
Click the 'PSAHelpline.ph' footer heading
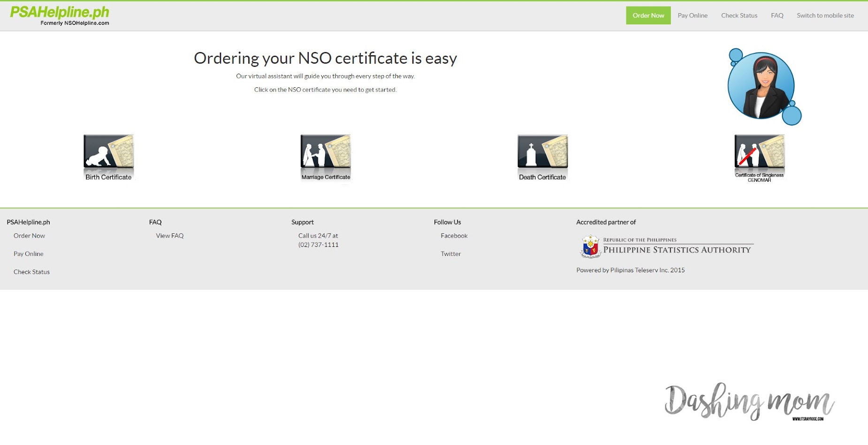click(x=28, y=222)
